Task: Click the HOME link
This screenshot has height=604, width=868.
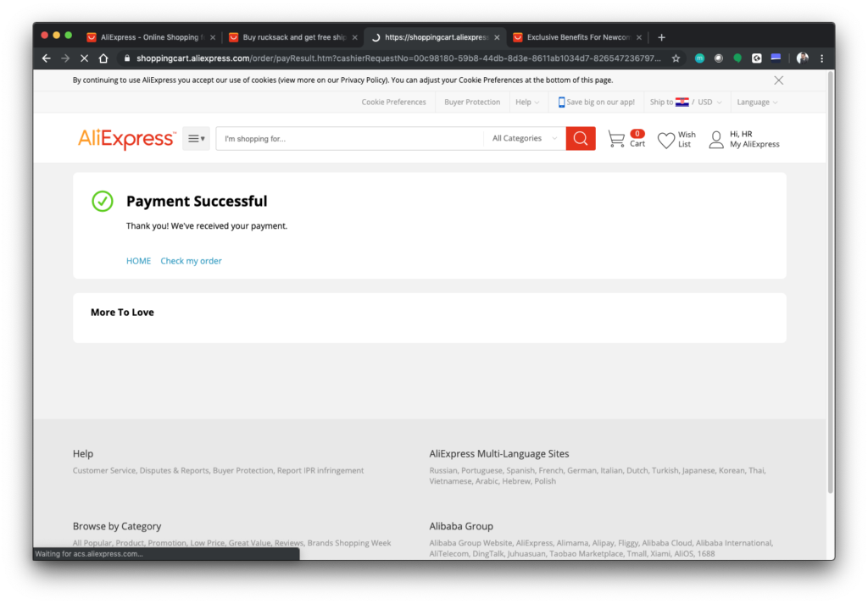Action: [138, 261]
